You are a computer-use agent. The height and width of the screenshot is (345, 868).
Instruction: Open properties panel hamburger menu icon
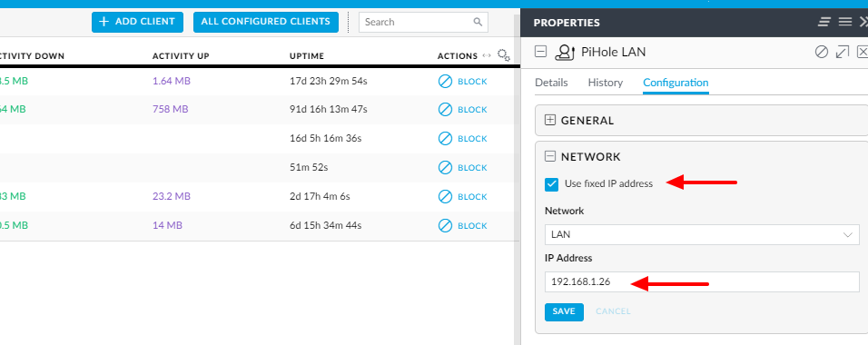[844, 22]
